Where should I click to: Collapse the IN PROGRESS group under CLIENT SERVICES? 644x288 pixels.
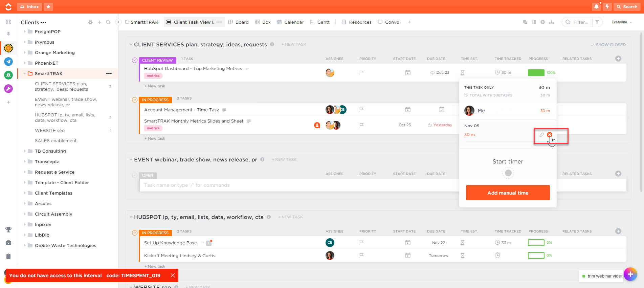pyautogui.click(x=135, y=100)
